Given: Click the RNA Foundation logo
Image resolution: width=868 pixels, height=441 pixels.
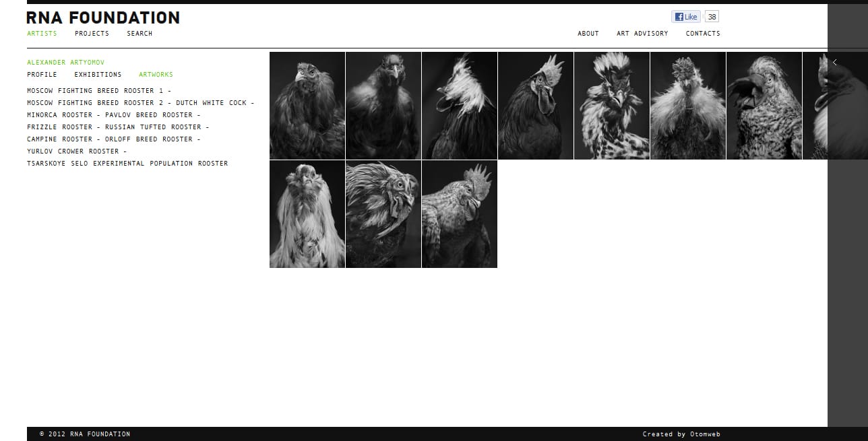Looking at the screenshot, I should (x=103, y=18).
